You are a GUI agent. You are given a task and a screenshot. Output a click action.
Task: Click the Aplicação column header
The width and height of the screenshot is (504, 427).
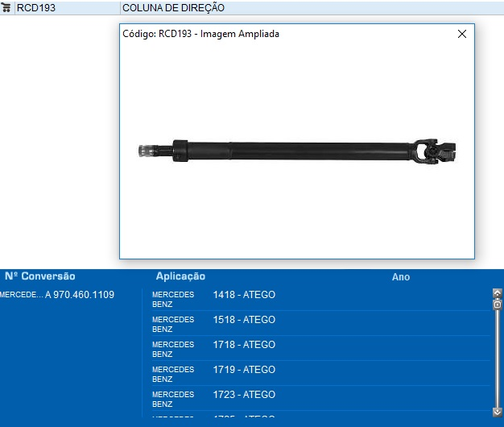click(x=180, y=276)
